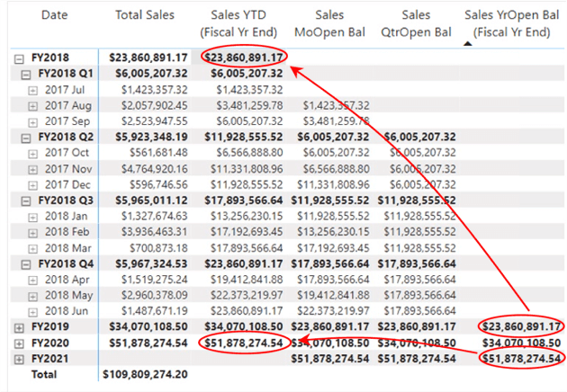The image size is (567, 392).
Task: Expand the 2018 Feb row
Action: point(33,232)
